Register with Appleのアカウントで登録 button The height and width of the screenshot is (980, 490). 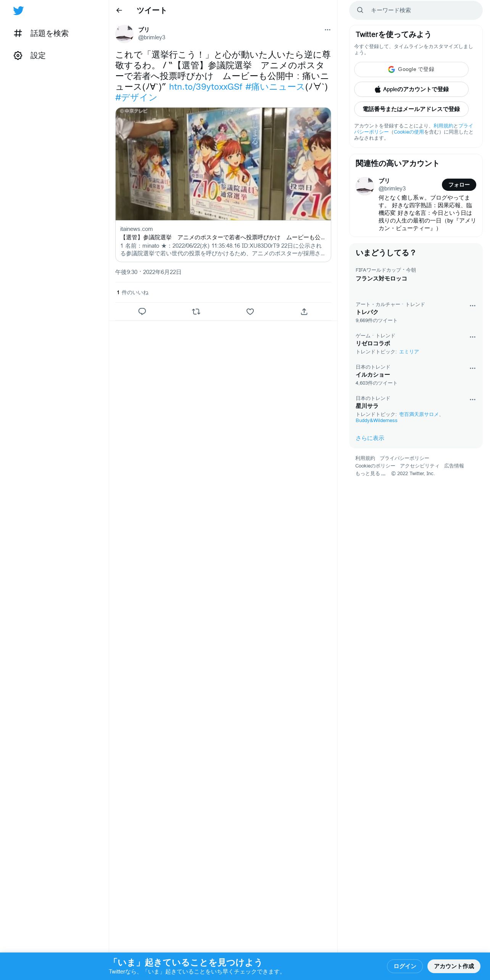[411, 89]
